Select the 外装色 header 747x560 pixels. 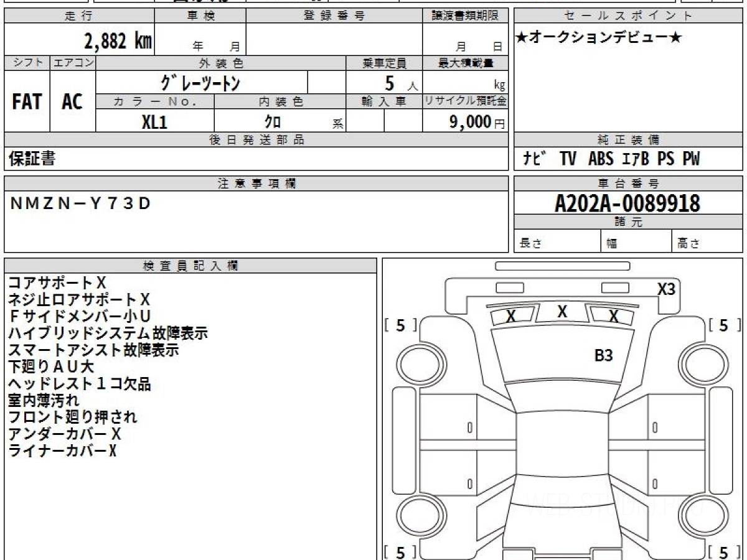[x=221, y=63]
